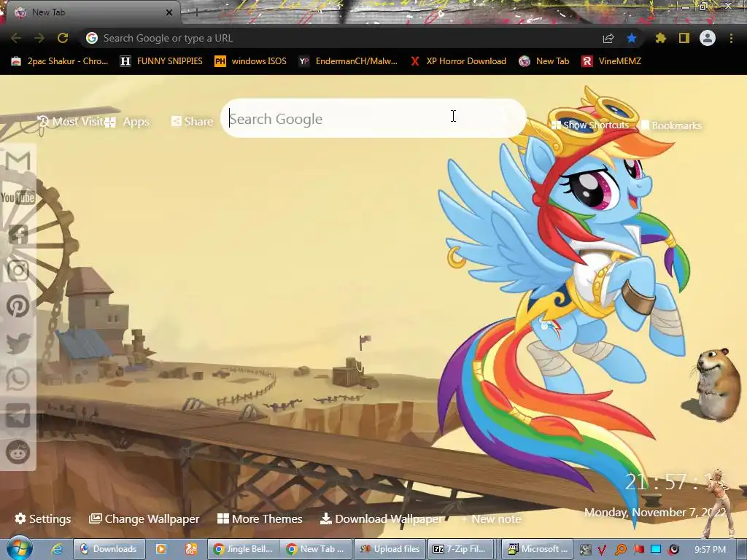Open Telegram shortcut in the sidebar

pyautogui.click(x=18, y=416)
